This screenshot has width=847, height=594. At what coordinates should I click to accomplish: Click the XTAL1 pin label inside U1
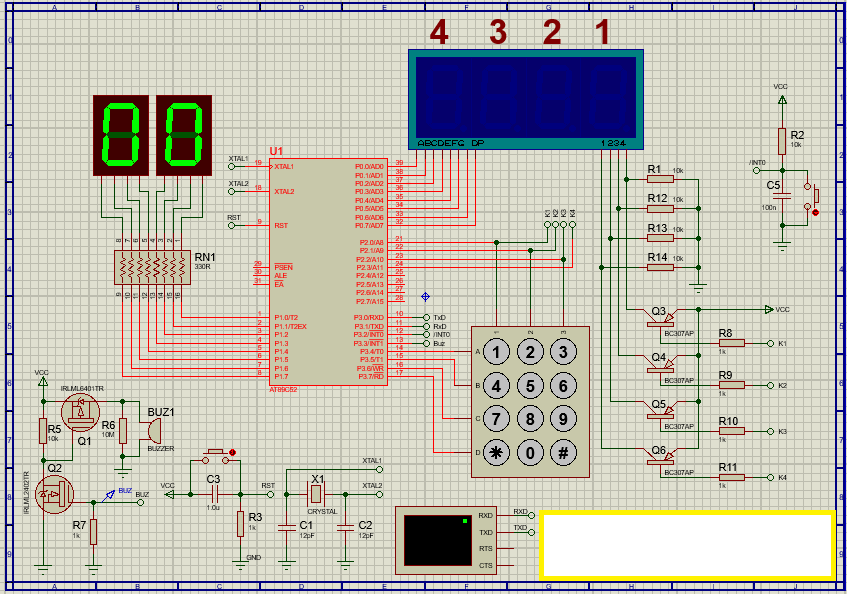tap(284, 166)
